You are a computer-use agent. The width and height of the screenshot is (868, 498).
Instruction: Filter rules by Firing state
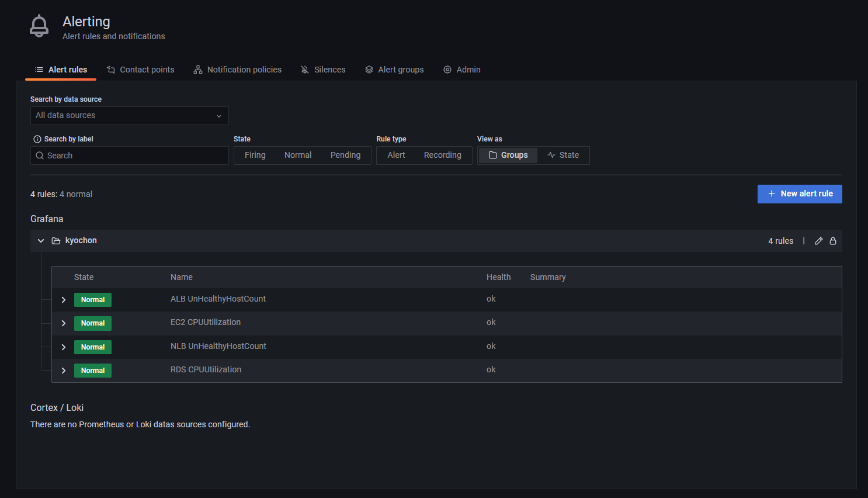pos(255,155)
